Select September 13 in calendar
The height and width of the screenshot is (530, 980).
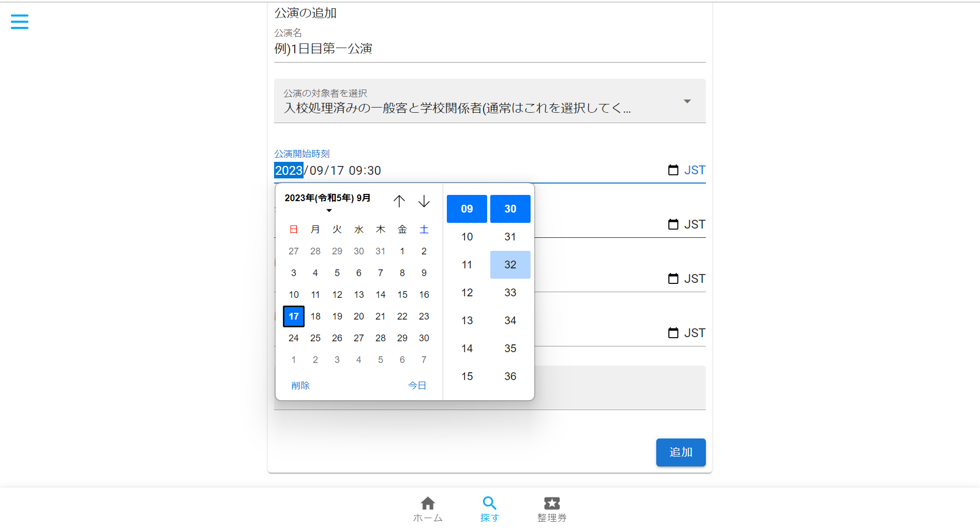point(359,295)
